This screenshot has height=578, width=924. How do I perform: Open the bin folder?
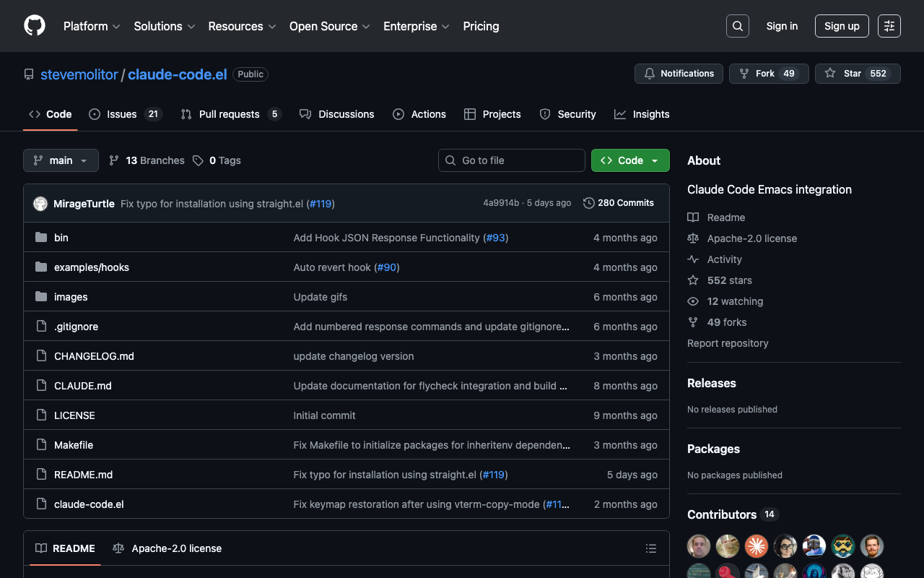pos(61,238)
